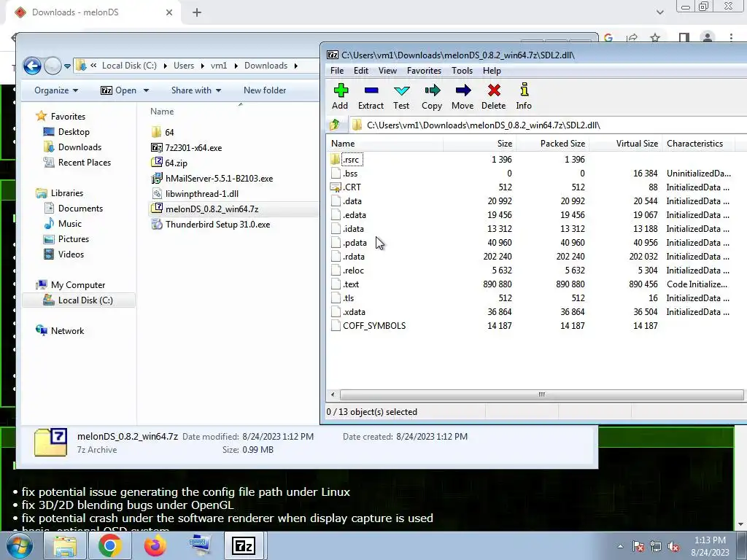The height and width of the screenshot is (560, 747).
Task: Click the Explorer Back arrow button
Action: coord(32,66)
